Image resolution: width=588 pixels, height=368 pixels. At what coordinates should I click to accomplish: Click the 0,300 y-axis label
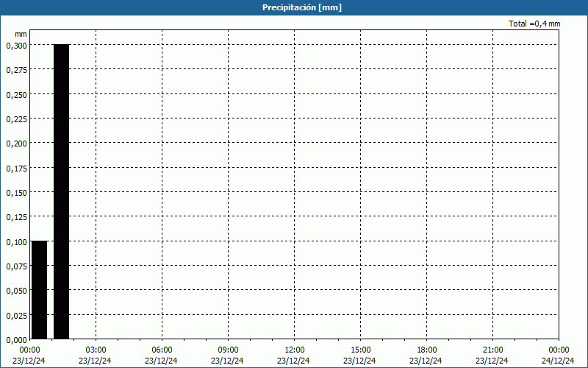[16, 45]
